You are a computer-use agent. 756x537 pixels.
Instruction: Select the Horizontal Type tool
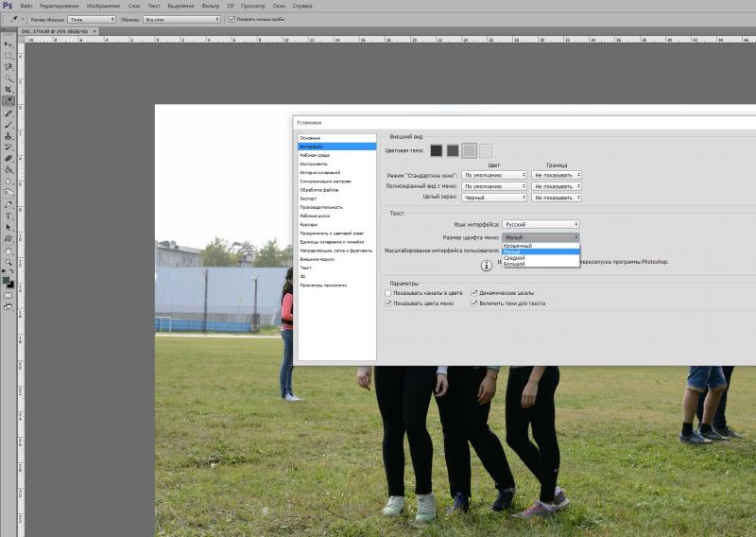[x=9, y=217]
